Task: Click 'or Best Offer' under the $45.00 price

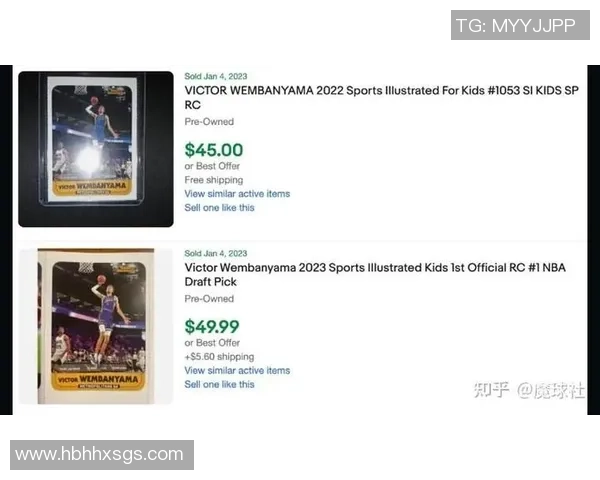Action: pyautogui.click(x=212, y=166)
